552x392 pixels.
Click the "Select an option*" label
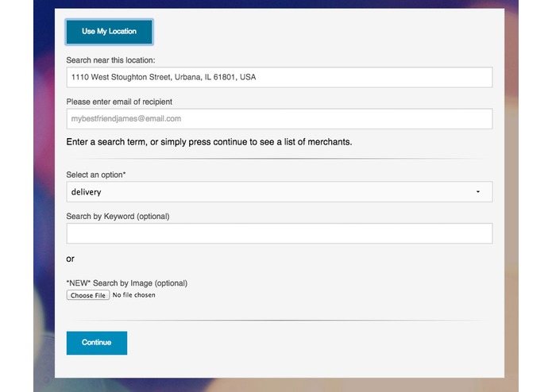point(96,175)
